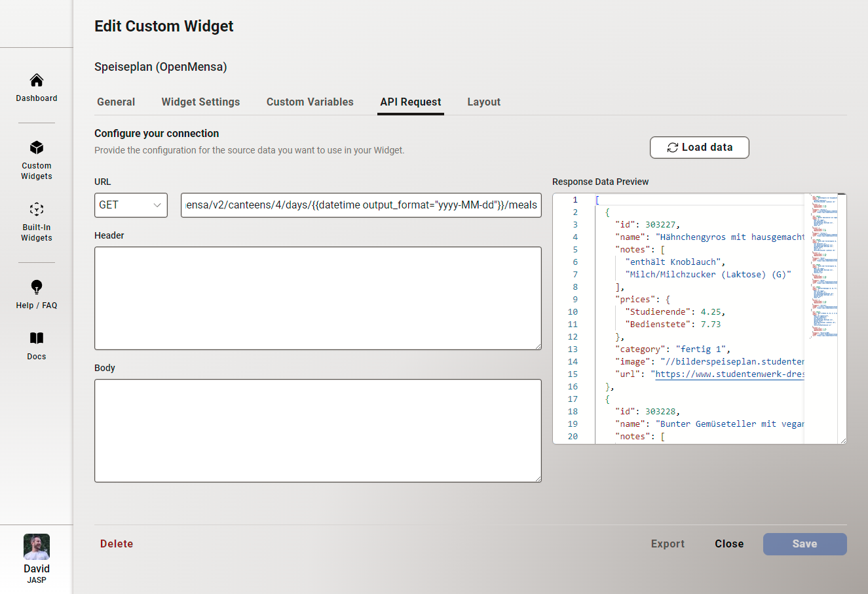Viewport: 868px width, 594px height.
Task: Delete the custom widget
Action: (116, 544)
